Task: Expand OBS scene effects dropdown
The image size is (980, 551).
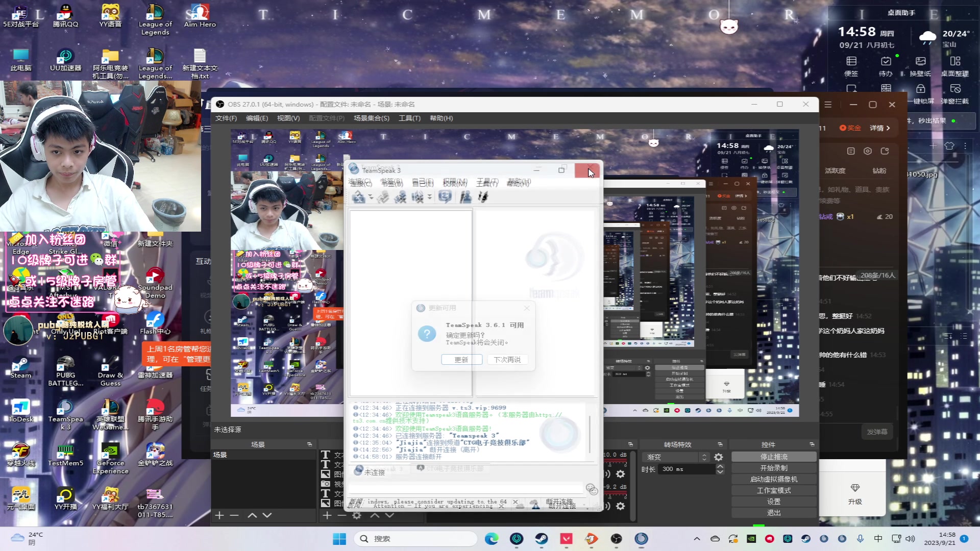Action: [x=703, y=458]
